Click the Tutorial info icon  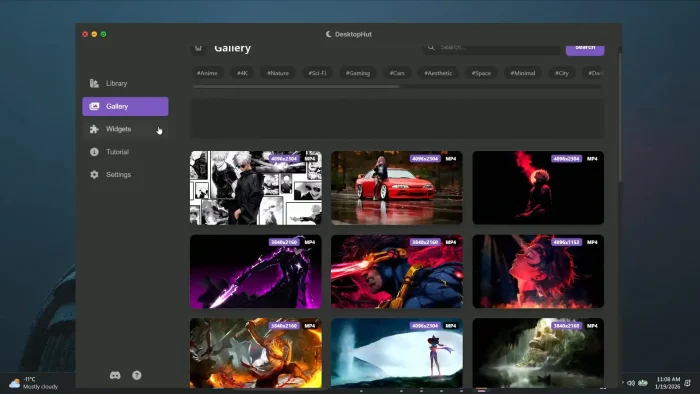pyautogui.click(x=94, y=152)
